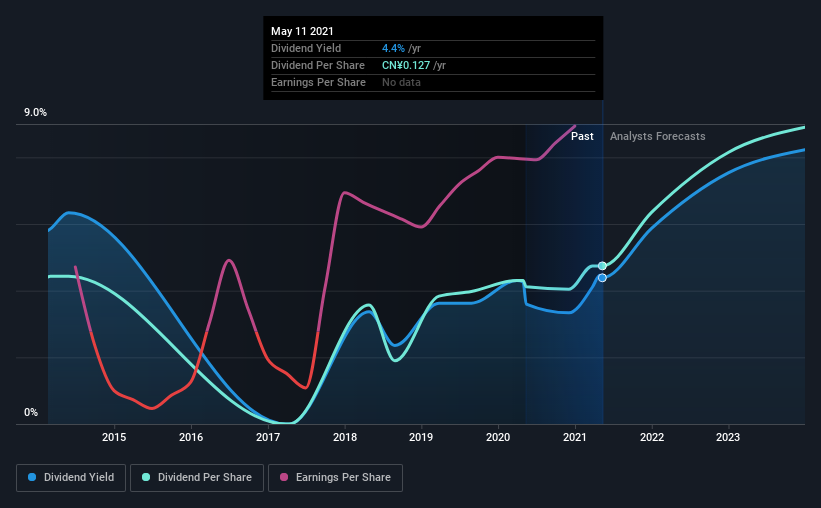Toggle the Earnings Per Share legend button
This screenshot has width=821, height=508.
click(335, 478)
